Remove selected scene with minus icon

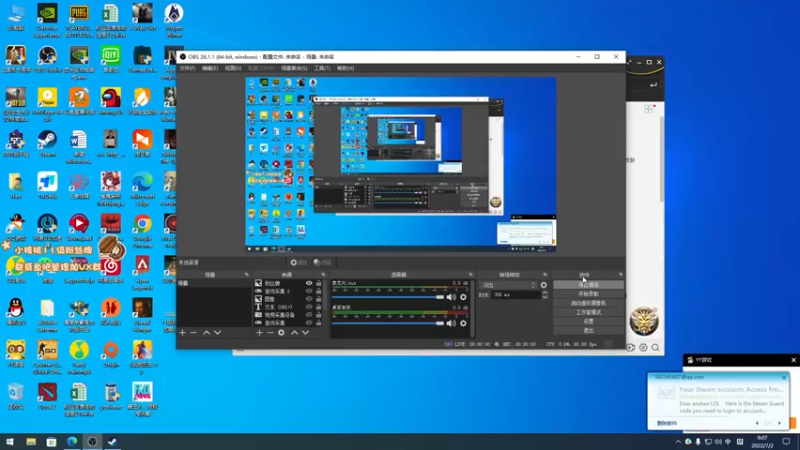[193, 333]
